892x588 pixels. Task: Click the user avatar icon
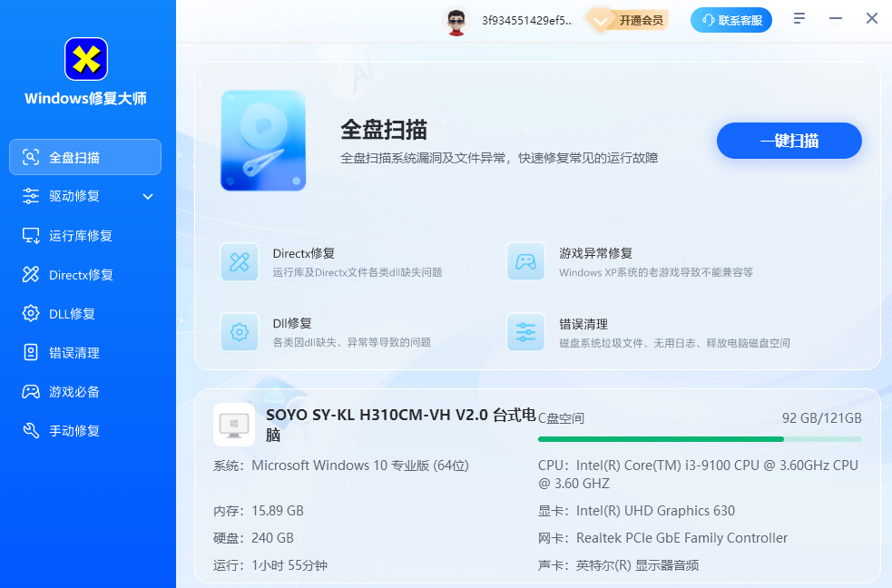456,20
